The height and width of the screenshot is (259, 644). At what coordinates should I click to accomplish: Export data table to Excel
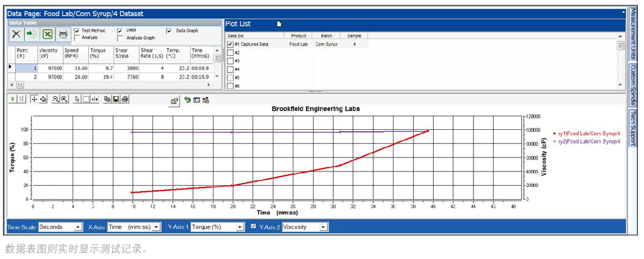[48, 34]
